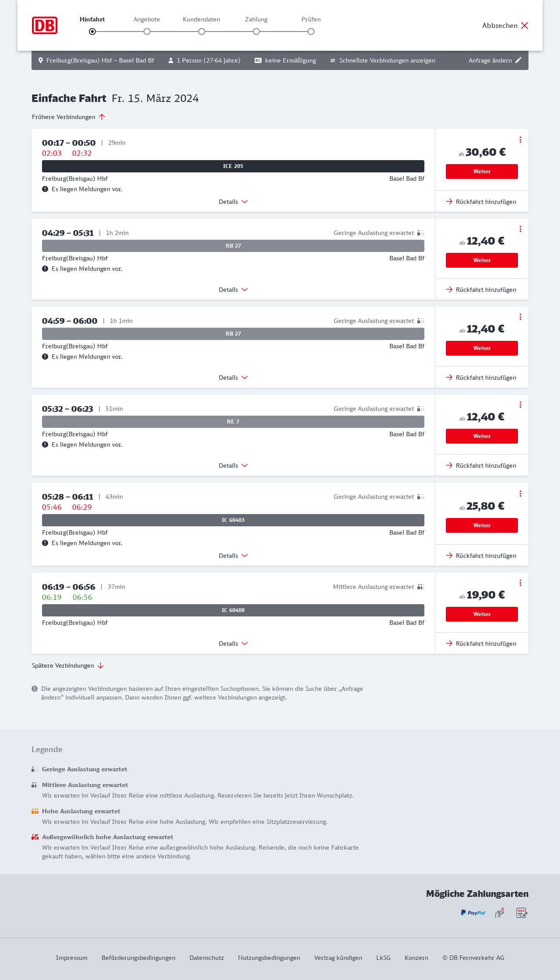The image size is (560, 980).
Task: Load Spätere Verbindungen
Action: click(68, 665)
